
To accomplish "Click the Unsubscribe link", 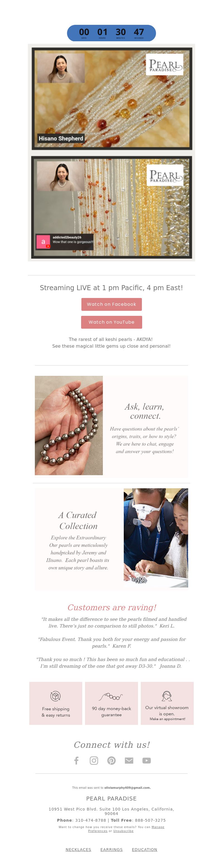I will tap(123, 831).
